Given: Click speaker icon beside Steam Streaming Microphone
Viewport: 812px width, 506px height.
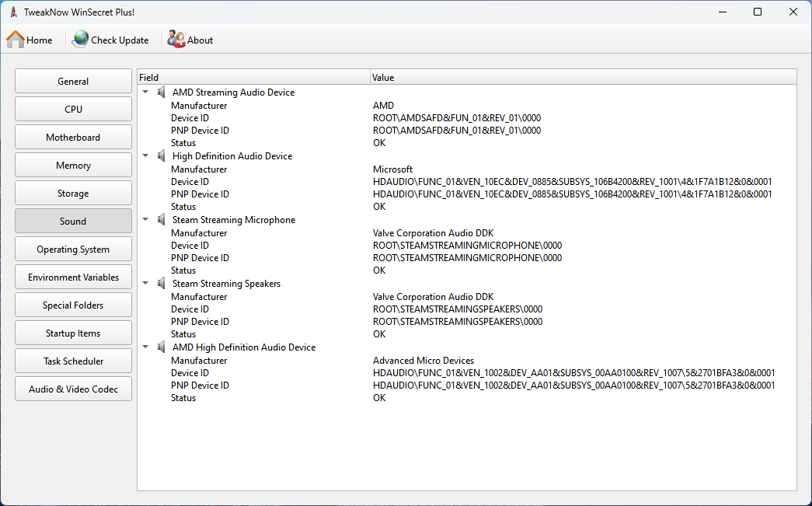Looking at the screenshot, I should (x=162, y=220).
